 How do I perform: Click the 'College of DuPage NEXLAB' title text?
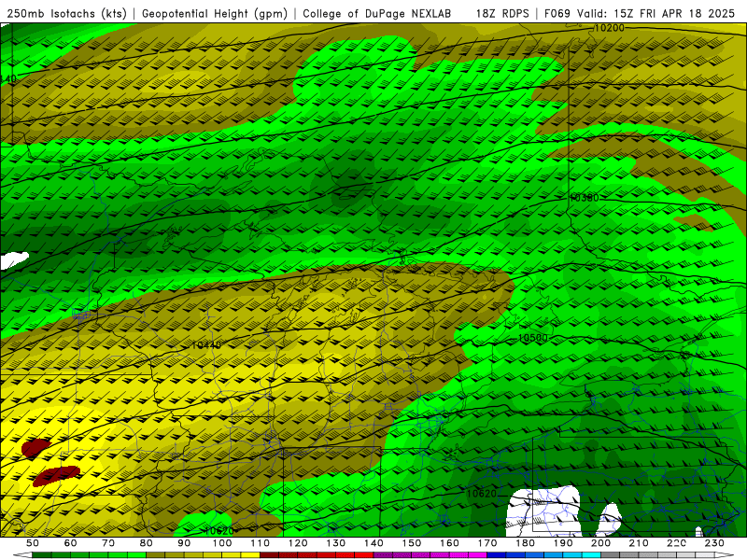click(377, 13)
